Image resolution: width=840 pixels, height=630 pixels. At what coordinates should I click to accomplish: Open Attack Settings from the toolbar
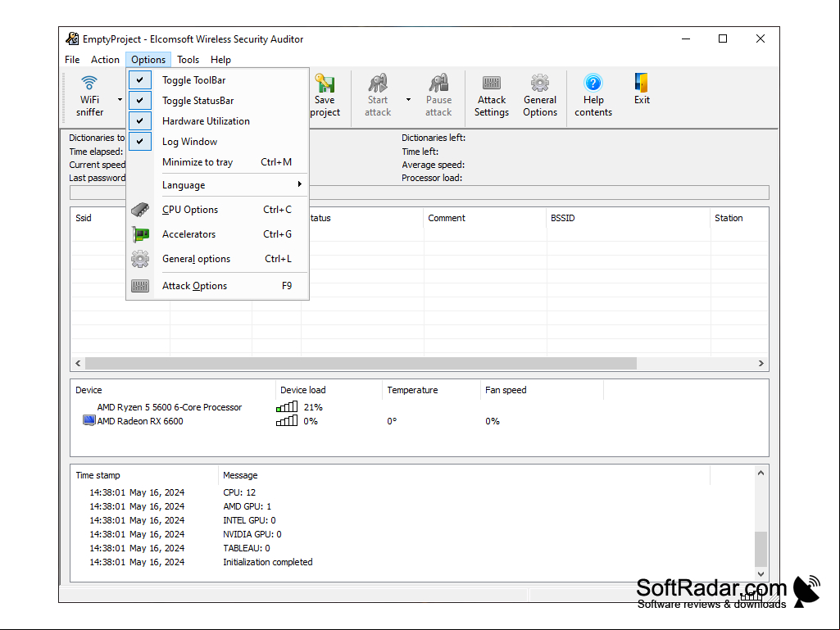pyautogui.click(x=491, y=97)
